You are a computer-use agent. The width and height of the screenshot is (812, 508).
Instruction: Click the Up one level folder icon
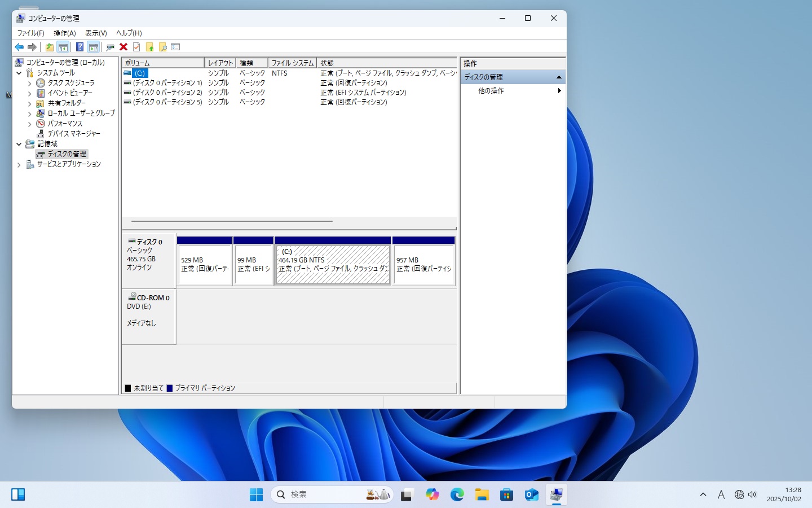(50, 47)
